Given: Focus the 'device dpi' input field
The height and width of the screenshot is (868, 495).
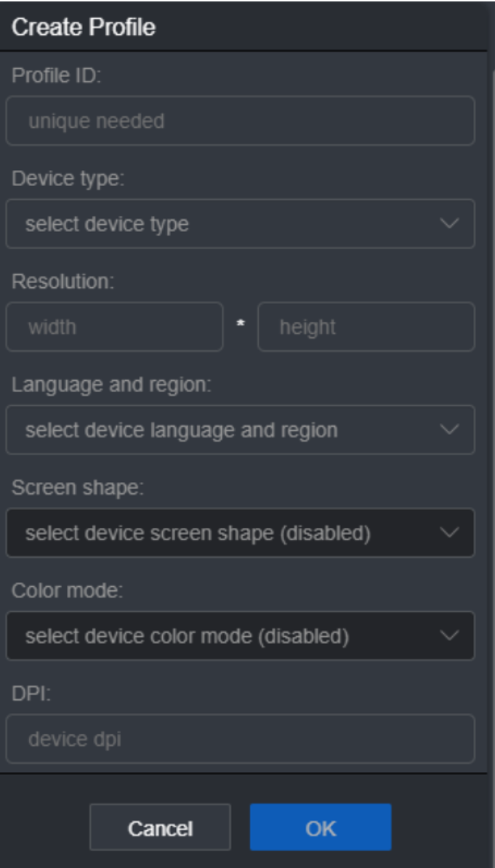Looking at the screenshot, I should [240, 739].
